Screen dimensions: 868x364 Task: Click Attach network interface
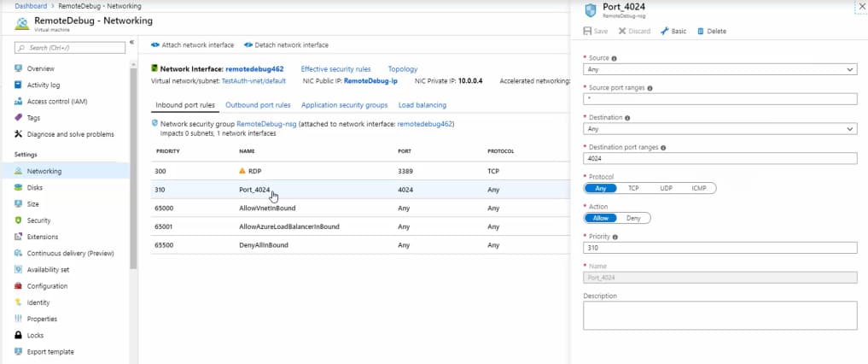(x=193, y=45)
